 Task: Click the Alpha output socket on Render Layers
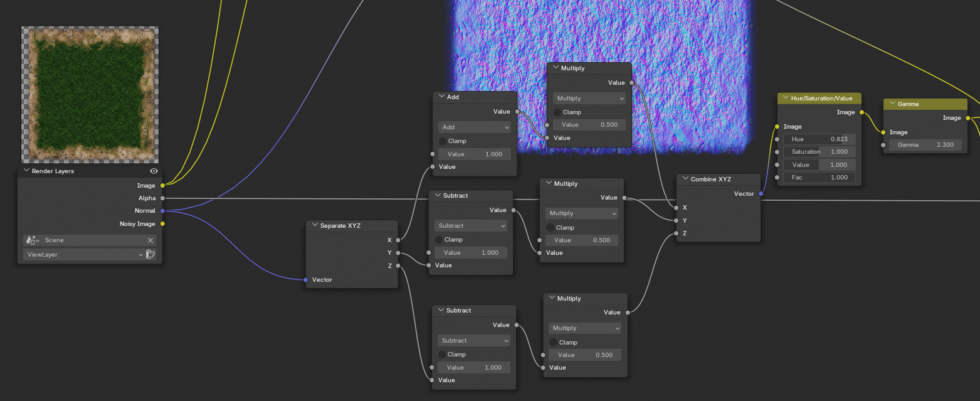click(x=162, y=198)
